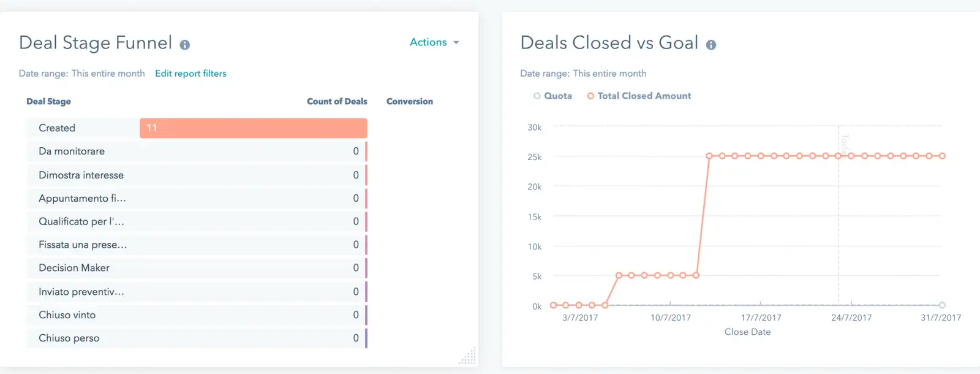The width and height of the screenshot is (980, 374).
Task: Click the Deals Closed vs Goal info icon
Action: coord(711,44)
